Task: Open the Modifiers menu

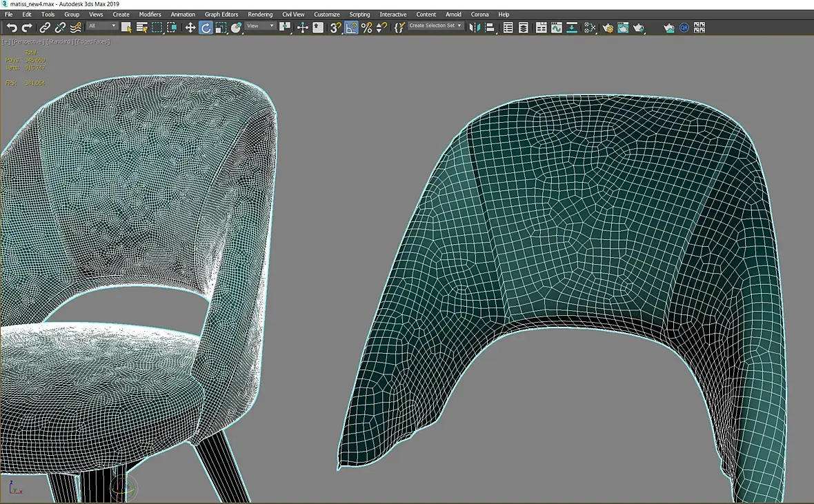Action: point(150,14)
